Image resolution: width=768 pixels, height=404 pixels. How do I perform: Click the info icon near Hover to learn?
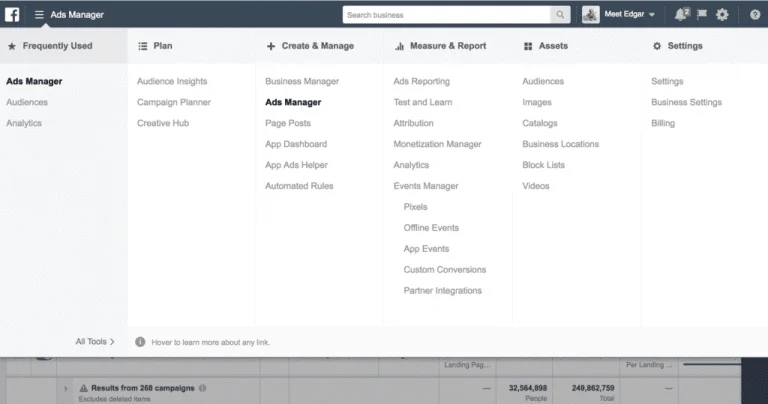coord(140,342)
